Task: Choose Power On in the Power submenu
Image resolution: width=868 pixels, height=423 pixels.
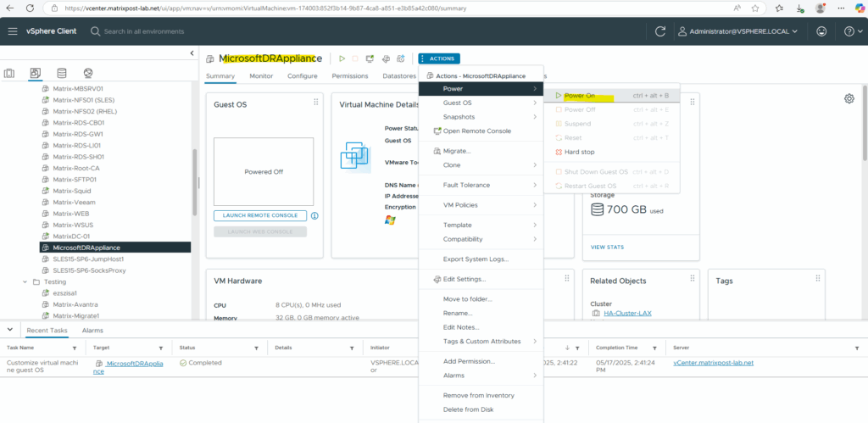Action: click(x=612, y=95)
